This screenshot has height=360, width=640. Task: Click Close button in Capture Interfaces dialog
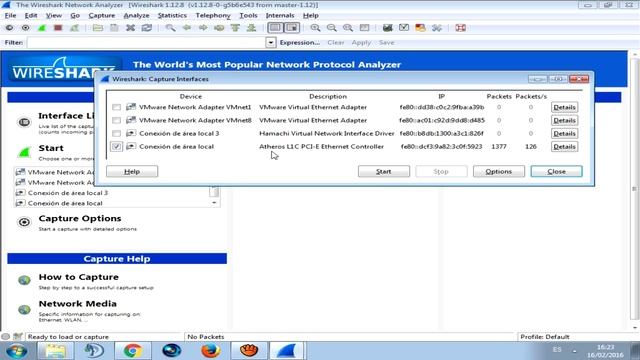pos(556,171)
